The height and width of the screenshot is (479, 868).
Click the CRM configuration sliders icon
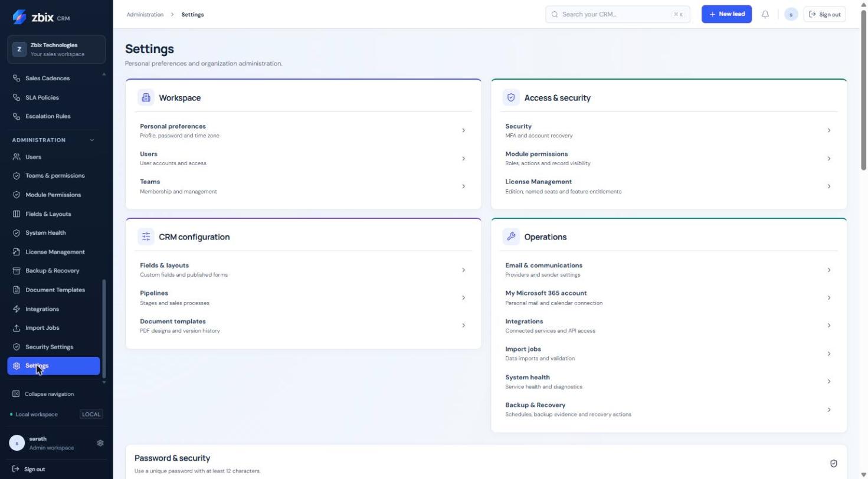click(146, 237)
